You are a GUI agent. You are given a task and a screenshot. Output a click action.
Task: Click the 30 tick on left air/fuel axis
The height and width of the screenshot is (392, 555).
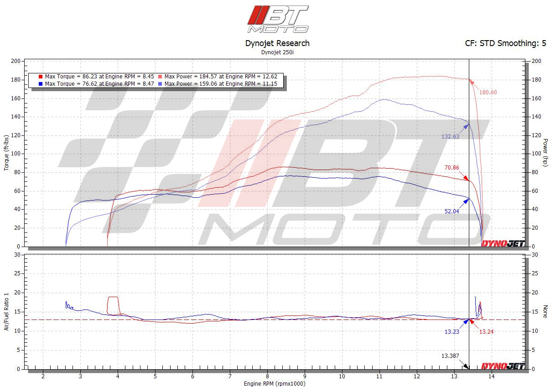(x=17, y=254)
